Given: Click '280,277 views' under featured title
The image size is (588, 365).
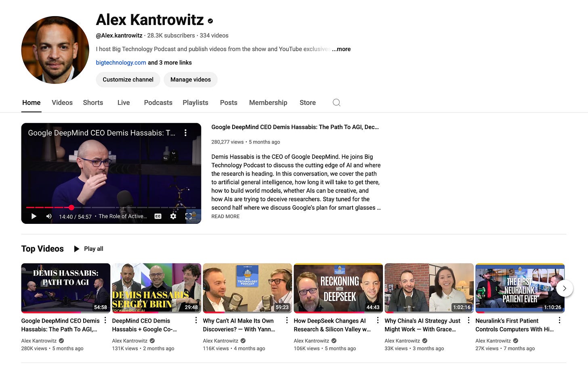Looking at the screenshot, I should click(x=227, y=142).
